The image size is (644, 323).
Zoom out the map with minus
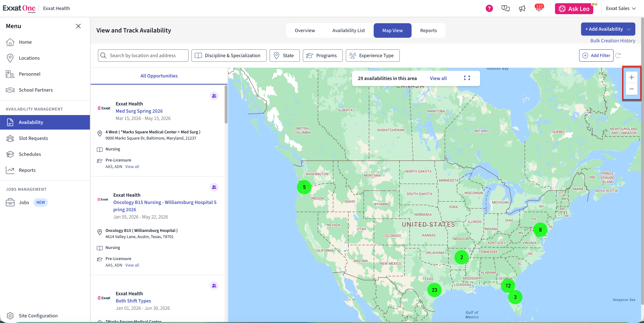(x=631, y=89)
